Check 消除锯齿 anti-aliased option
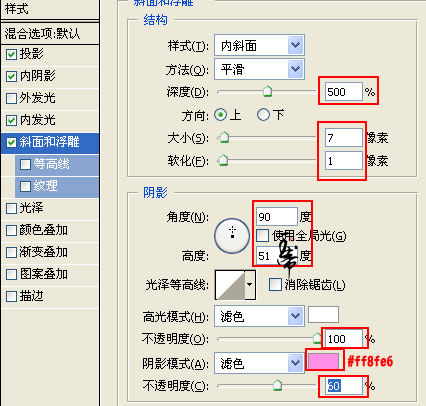The width and height of the screenshot is (426, 406). pos(275,285)
